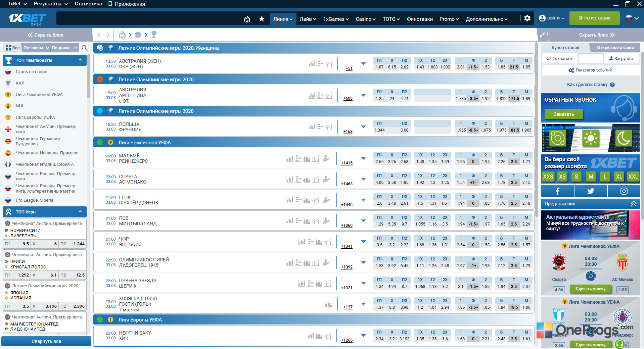
Task: Click the trophy icon in breadcrumb bar
Action: [x=154, y=35]
